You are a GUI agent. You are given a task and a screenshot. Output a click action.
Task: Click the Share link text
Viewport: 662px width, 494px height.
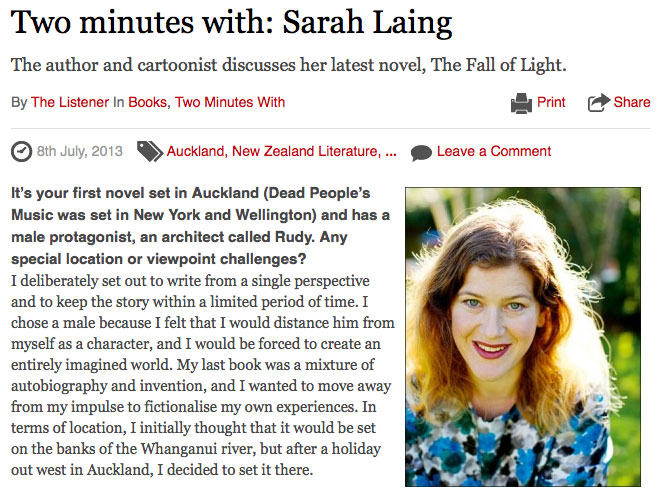point(632,102)
